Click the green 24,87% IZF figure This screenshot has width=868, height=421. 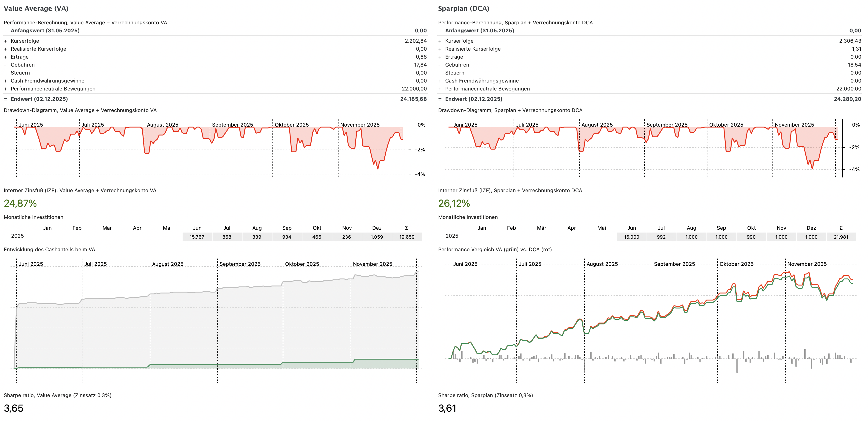(x=20, y=203)
